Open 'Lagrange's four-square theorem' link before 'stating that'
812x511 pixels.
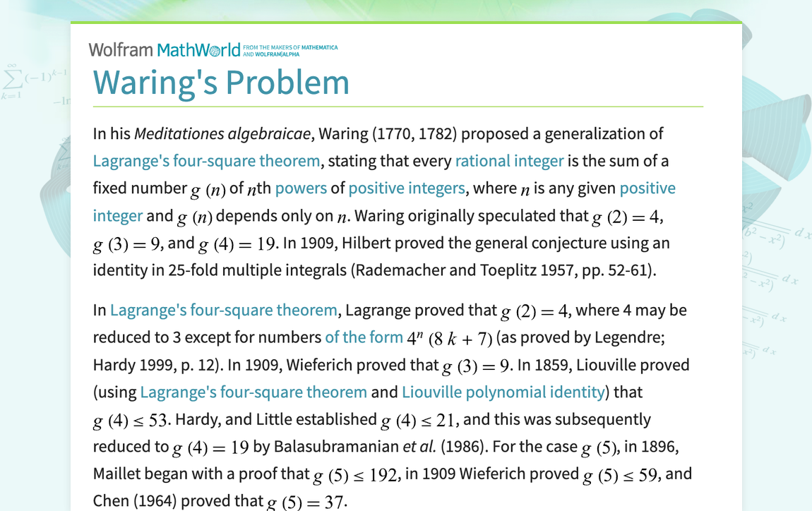206,161
